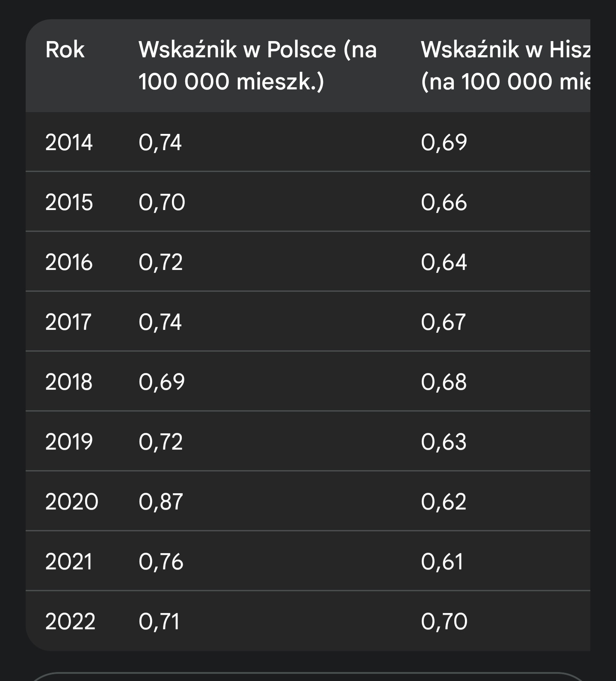Screen dimensions: 616x681
Task: Select the 2019 year cell
Action: coord(69,442)
